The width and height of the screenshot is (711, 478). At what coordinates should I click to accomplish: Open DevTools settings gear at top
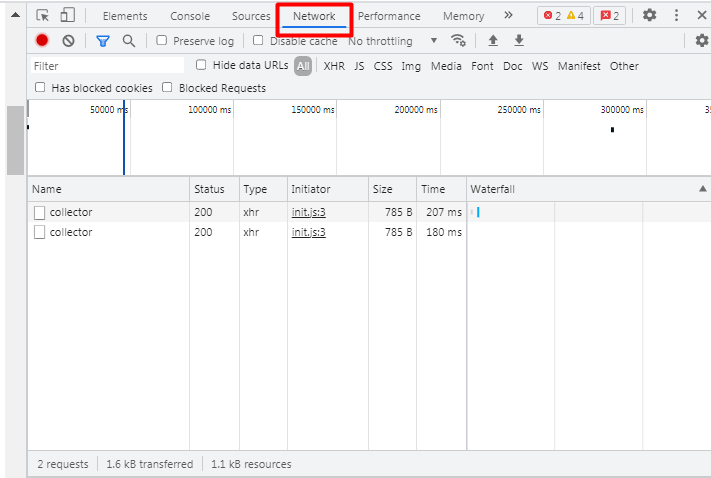click(x=649, y=15)
